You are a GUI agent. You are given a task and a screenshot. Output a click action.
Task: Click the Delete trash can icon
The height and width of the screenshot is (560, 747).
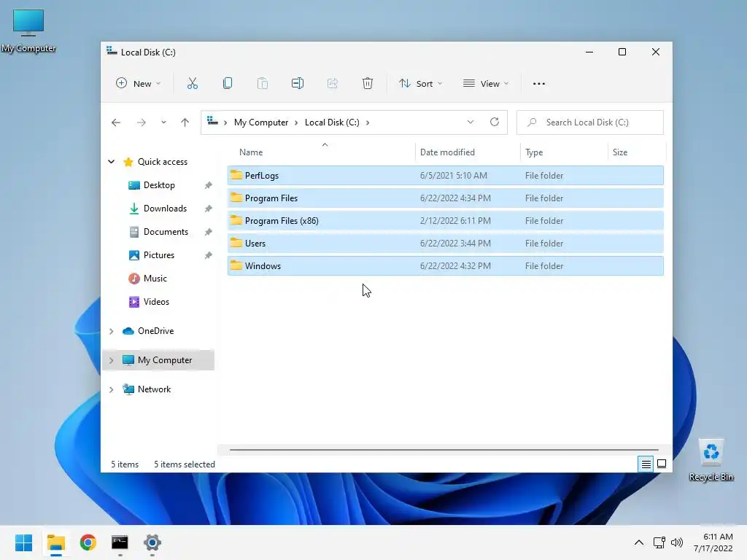click(368, 83)
